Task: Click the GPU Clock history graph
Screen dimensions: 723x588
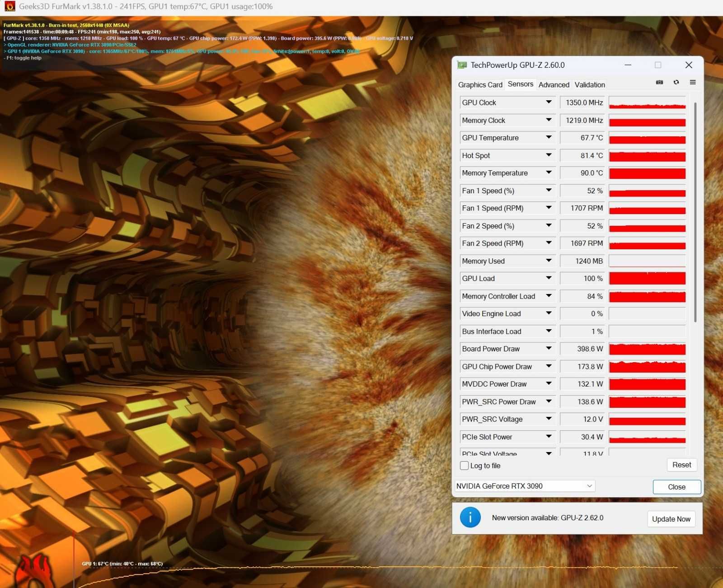Action: [x=647, y=103]
